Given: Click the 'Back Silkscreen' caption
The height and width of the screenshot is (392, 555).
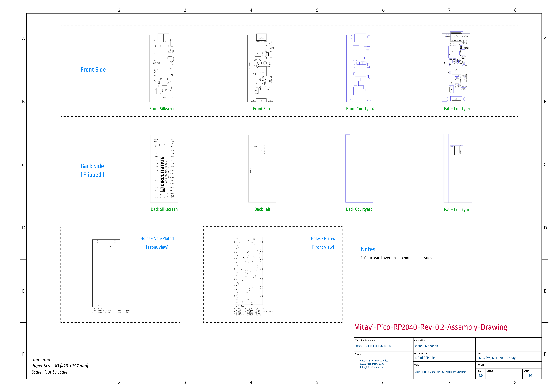Looking at the screenshot, I should 164,209.
